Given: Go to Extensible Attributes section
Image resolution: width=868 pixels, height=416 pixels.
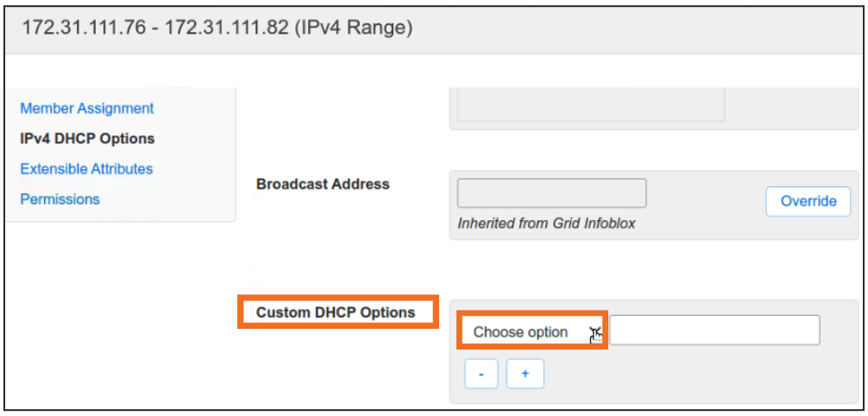Looking at the screenshot, I should [86, 169].
